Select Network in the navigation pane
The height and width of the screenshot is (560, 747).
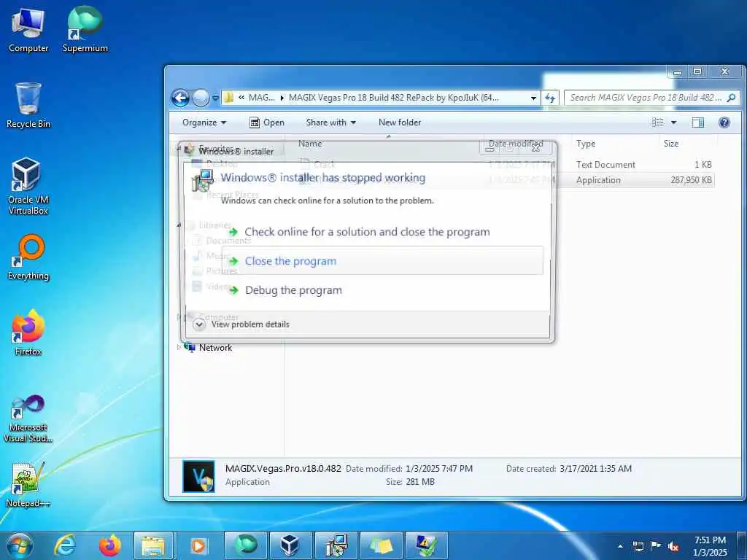215,348
